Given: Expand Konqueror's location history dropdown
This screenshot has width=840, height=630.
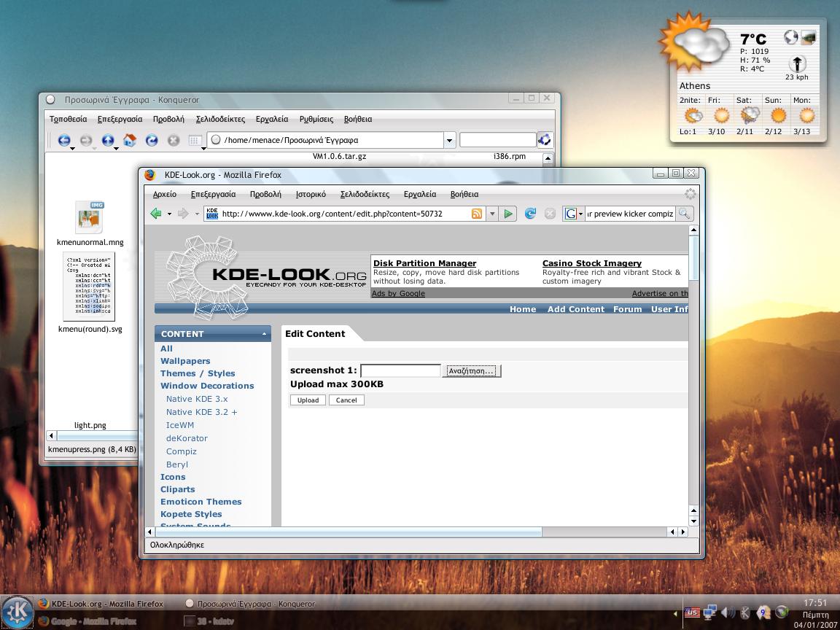Looking at the screenshot, I should point(449,140).
